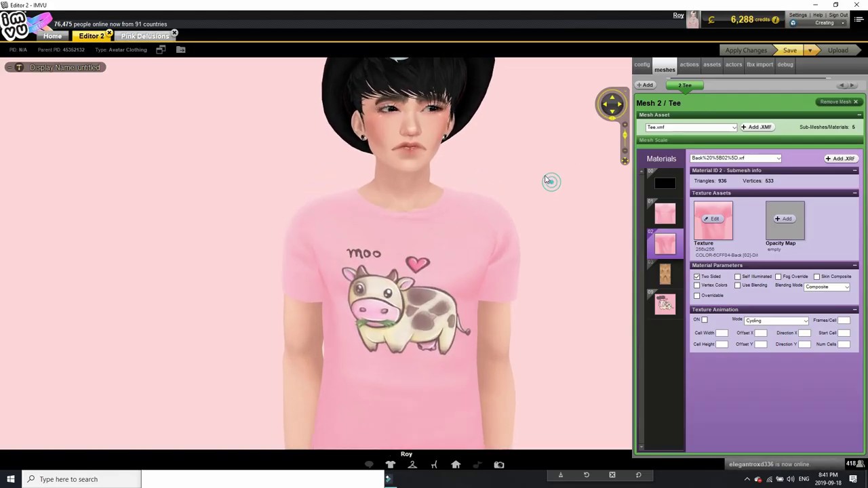Image resolution: width=868 pixels, height=488 pixels.
Task: Click the T icon next to Display Name
Action: tap(19, 67)
